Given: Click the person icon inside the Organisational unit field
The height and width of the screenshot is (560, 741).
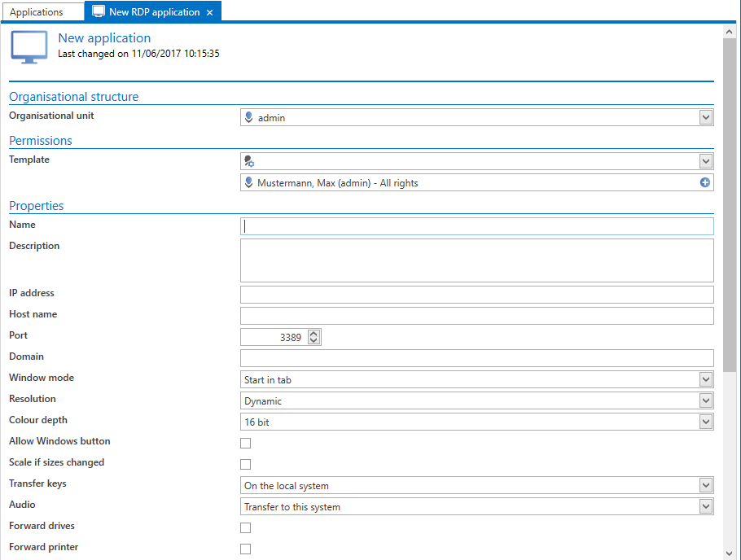Looking at the screenshot, I should tap(248, 116).
